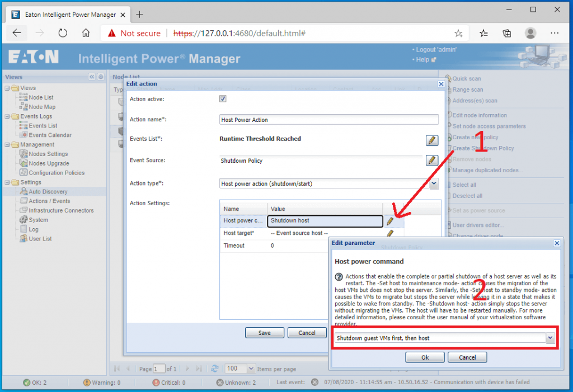Open browser Settings and more menu
The height and width of the screenshot is (392, 573).
coord(555,33)
